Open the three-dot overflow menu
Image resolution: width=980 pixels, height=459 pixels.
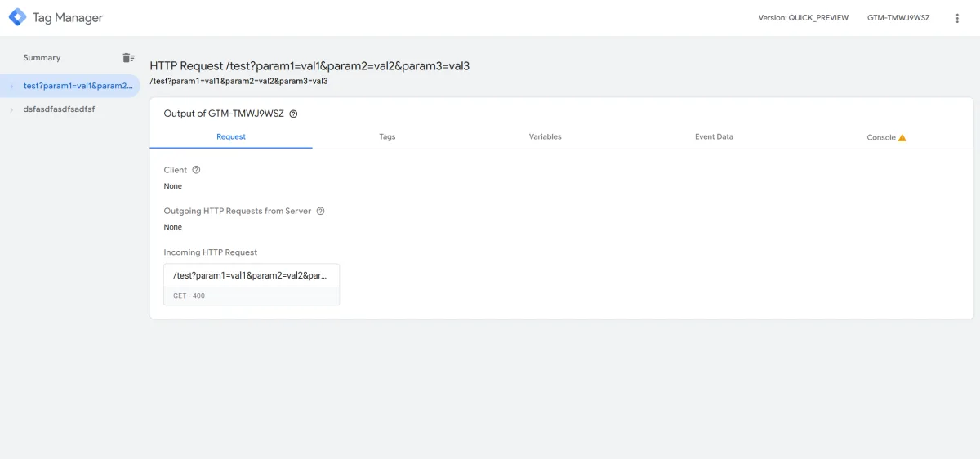click(957, 18)
